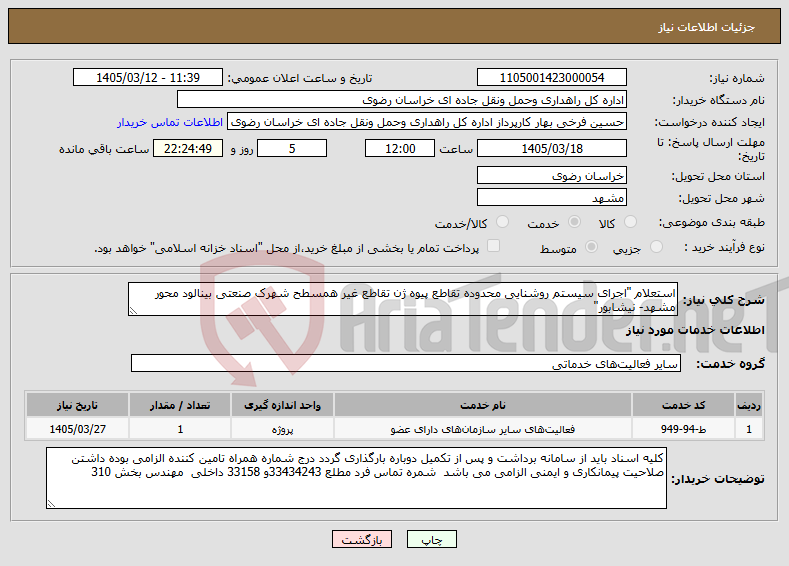Toggle the اسناد خزانه اسلامی payment checkbox
Image resolution: width=789 pixels, height=566 pixels.
494,246
